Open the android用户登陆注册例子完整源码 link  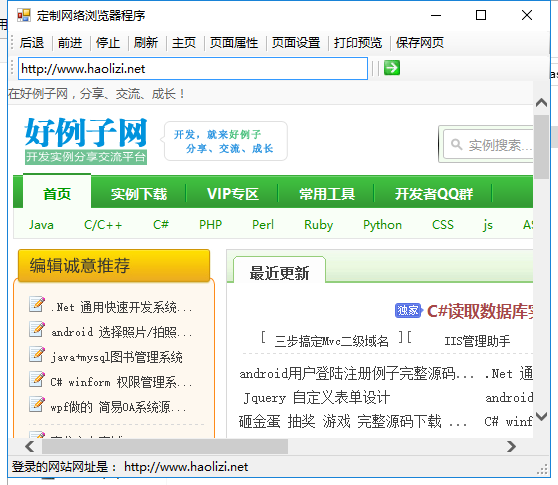coord(357,373)
